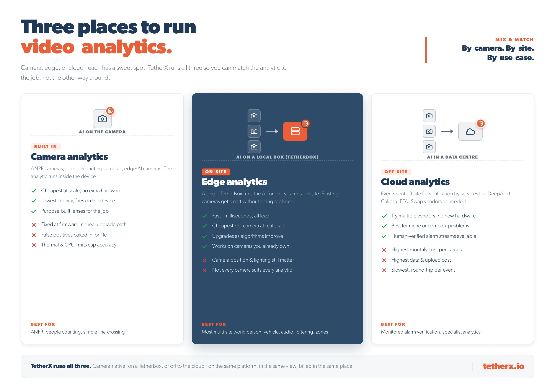Click the bottom camera icon in the Cloud card
Screen dimensions: 555x392
[x=429, y=147]
